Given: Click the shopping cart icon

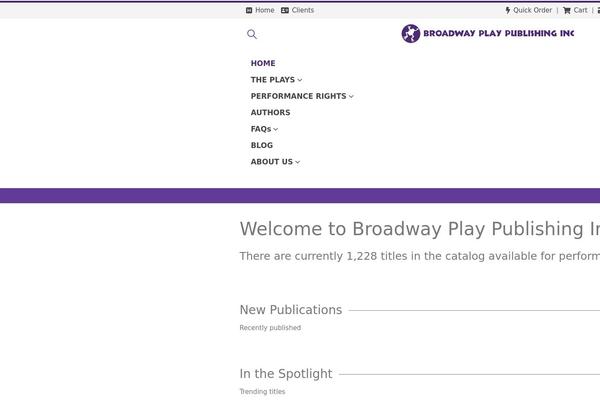Looking at the screenshot, I should tap(567, 10).
